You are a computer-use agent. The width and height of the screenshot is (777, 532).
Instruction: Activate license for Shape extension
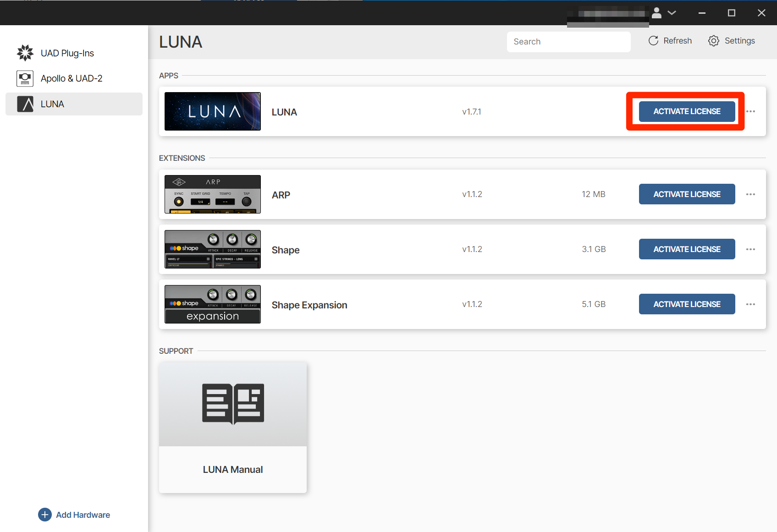(x=687, y=249)
